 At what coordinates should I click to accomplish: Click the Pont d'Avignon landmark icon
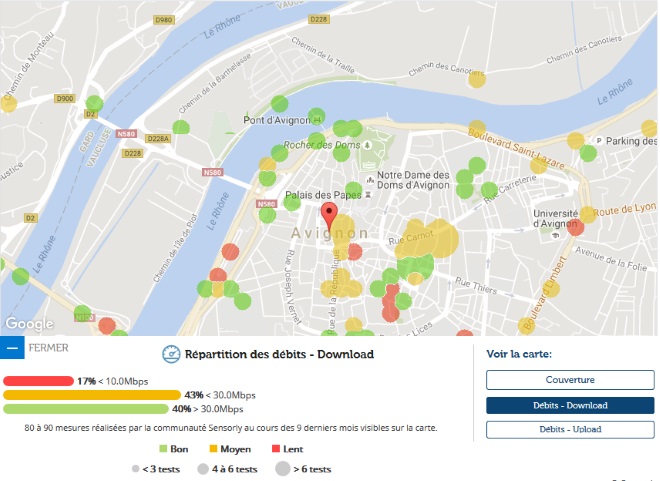[317, 120]
